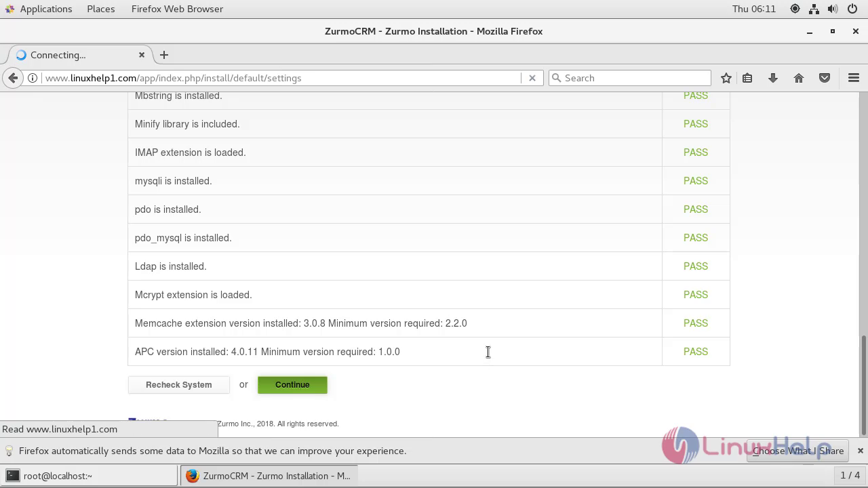Go to the Firefox home page icon
Viewport: 868px width, 488px height.
coord(799,78)
